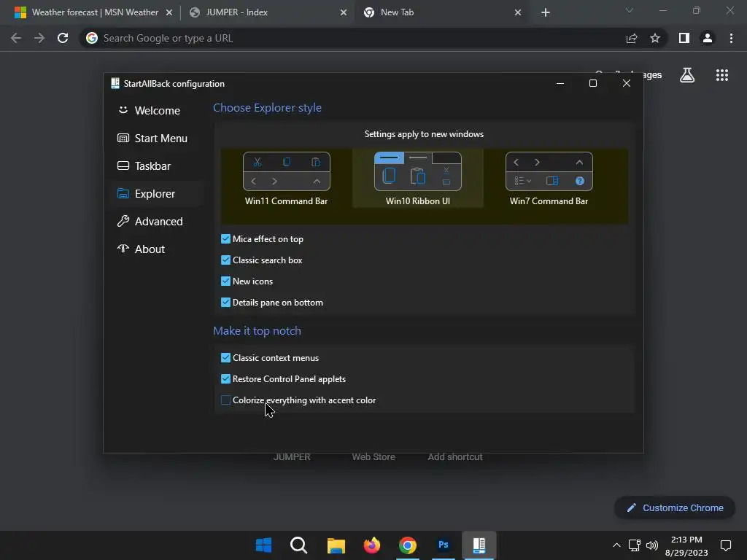Switch to Chrome in the taskbar
This screenshot has width=747, height=560.
(x=408, y=545)
